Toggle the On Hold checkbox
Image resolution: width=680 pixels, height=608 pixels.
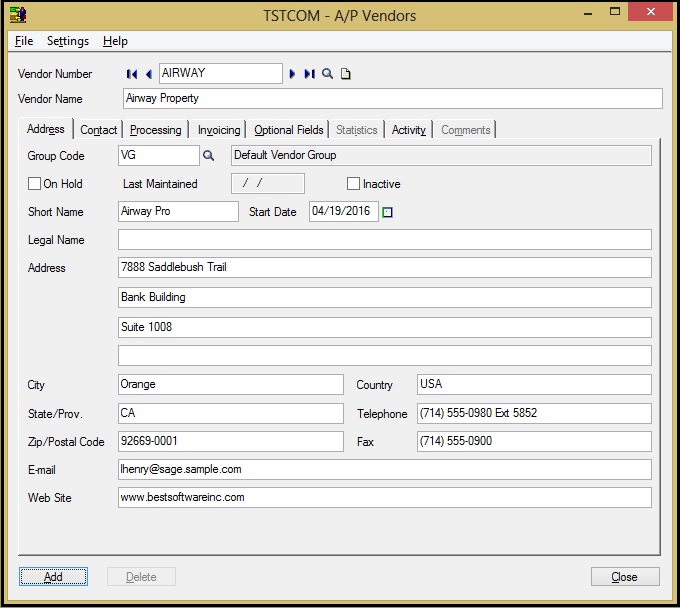coord(34,183)
